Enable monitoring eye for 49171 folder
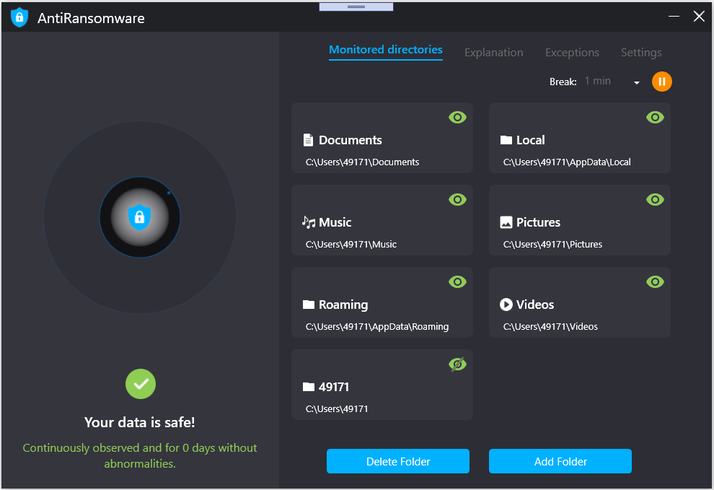 click(457, 364)
